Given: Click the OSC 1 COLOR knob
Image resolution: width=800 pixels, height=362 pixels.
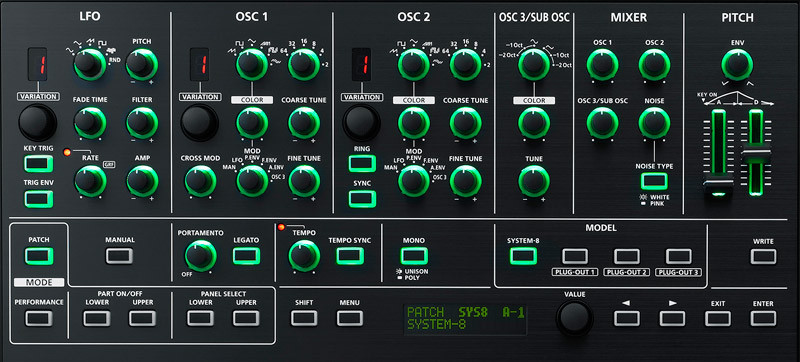Looking at the screenshot, I should point(252,123).
